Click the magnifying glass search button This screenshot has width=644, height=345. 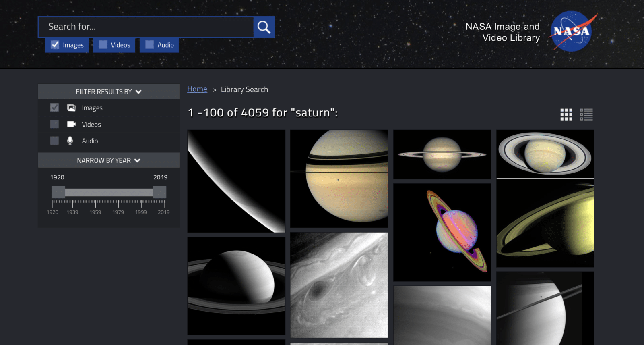[x=264, y=27]
